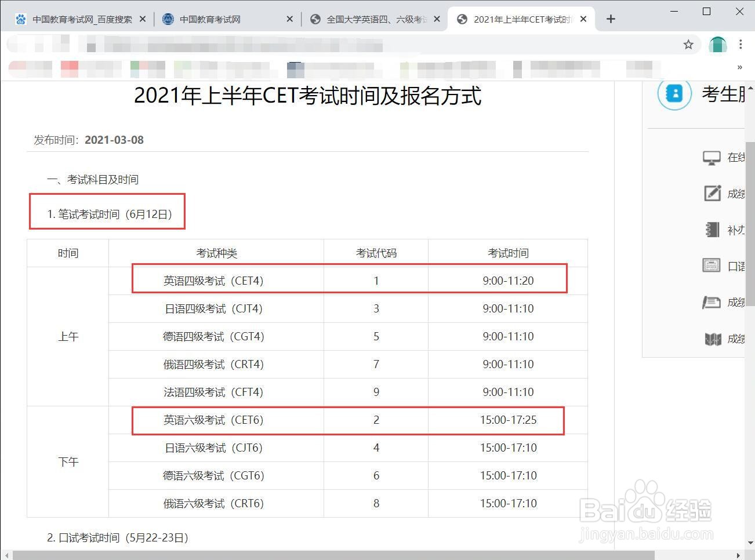This screenshot has width=755, height=560.
Task: Click the publish date 2021-03-08
Action: tap(114, 140)
